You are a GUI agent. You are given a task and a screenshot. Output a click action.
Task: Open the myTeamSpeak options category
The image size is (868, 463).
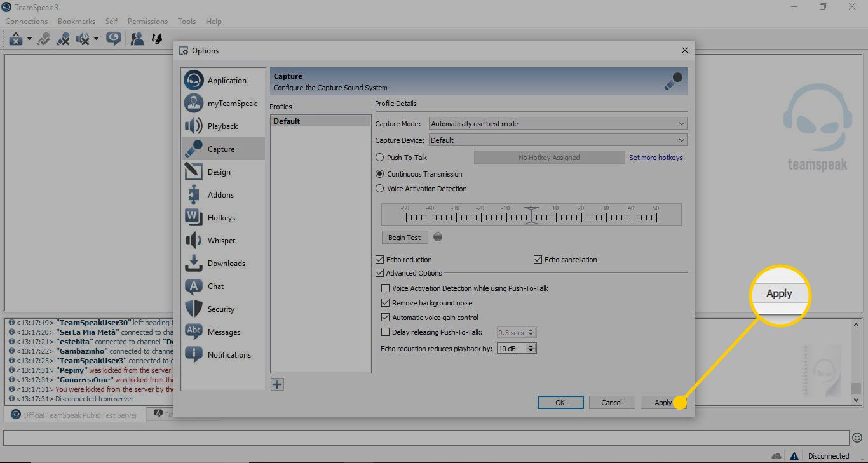[x=223, y=104]
